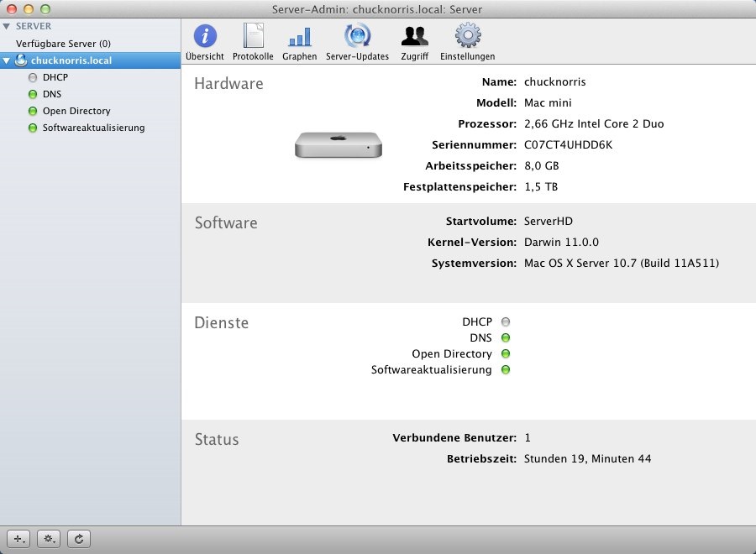The height and width of the screenshot is (554, 756).
Task: Click the Mac mini hardware image
Action: (x=339, y=144)
